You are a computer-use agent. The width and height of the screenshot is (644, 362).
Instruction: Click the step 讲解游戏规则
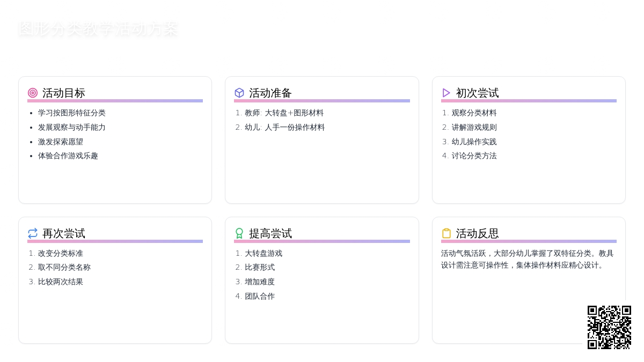coord(474,128)
